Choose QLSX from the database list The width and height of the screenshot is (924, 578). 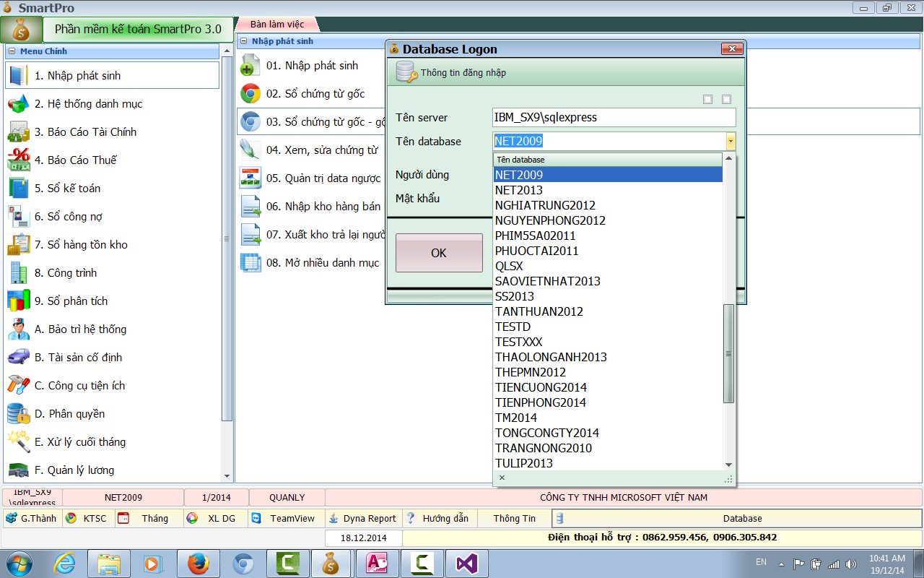click(x=608, y=266)
